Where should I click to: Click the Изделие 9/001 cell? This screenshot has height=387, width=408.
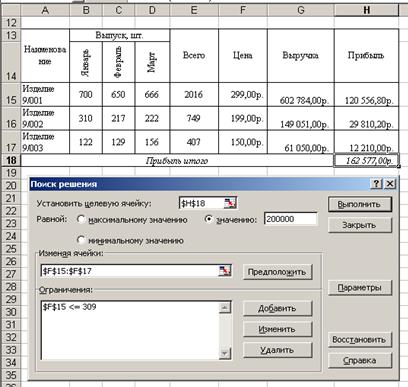click(x=45, y=95)
